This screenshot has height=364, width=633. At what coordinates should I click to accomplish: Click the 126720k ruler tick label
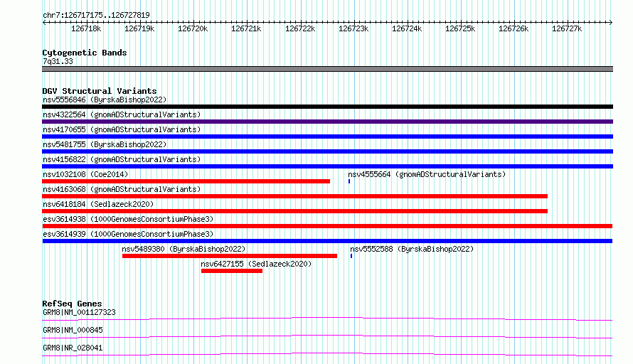(x=193, y=28)
